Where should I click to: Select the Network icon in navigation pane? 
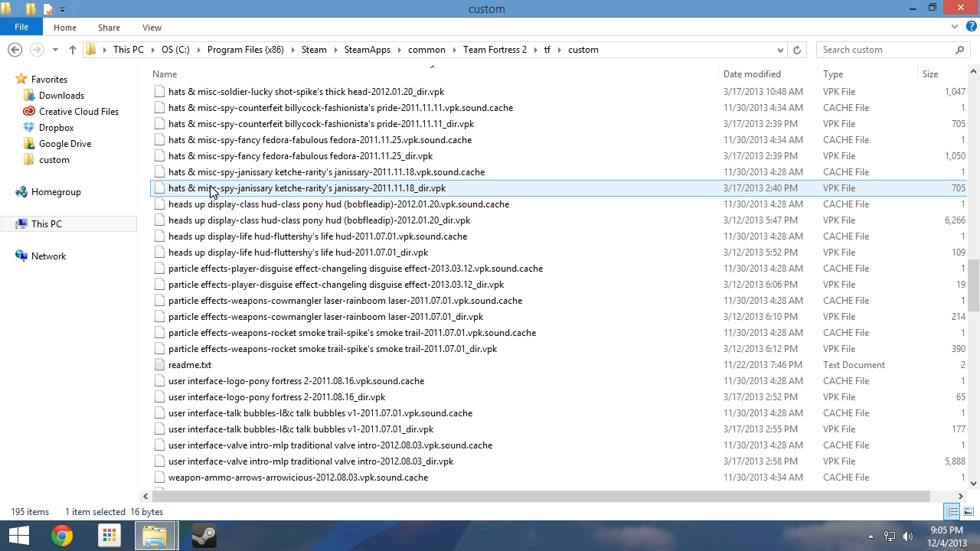point(21,256)
